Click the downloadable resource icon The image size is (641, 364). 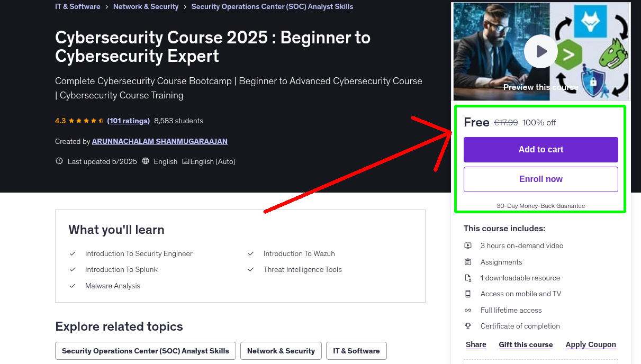(468, 277)
